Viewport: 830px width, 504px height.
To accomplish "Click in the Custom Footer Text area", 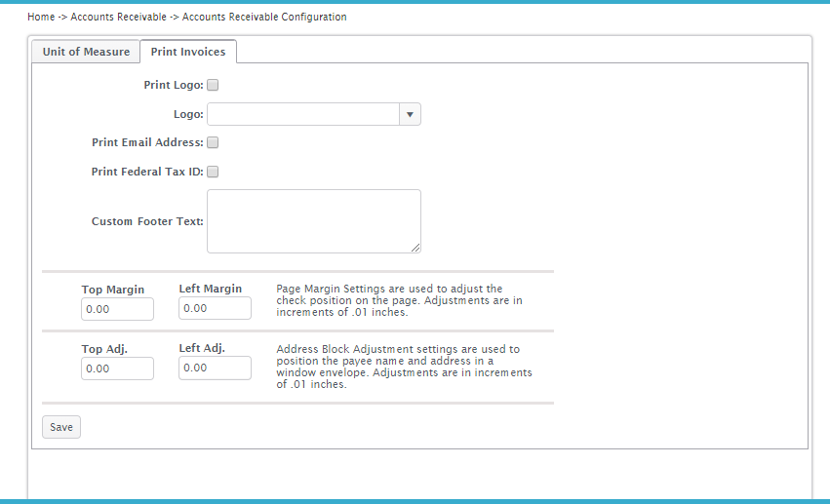I will pyautogui.click(x=314, y=221).
